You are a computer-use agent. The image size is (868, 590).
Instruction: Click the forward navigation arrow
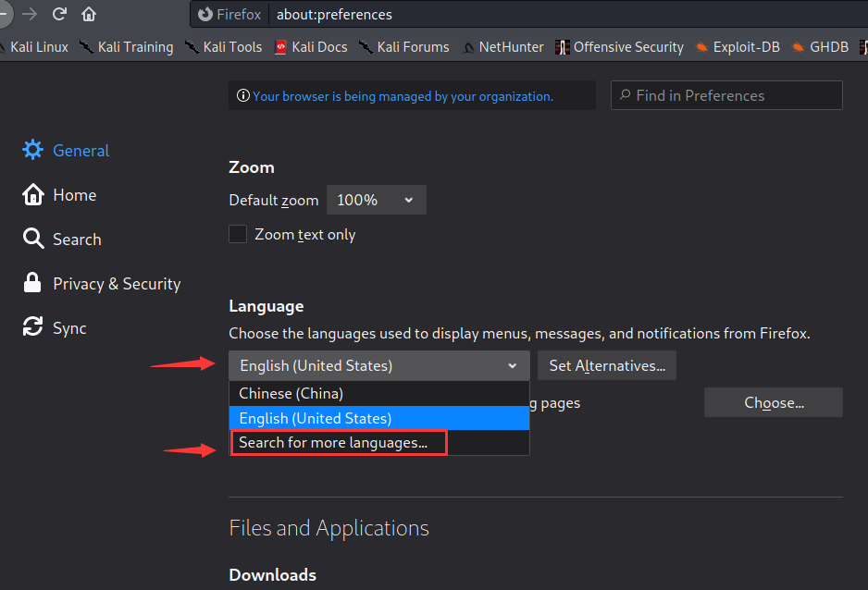(x=30, y=14)
